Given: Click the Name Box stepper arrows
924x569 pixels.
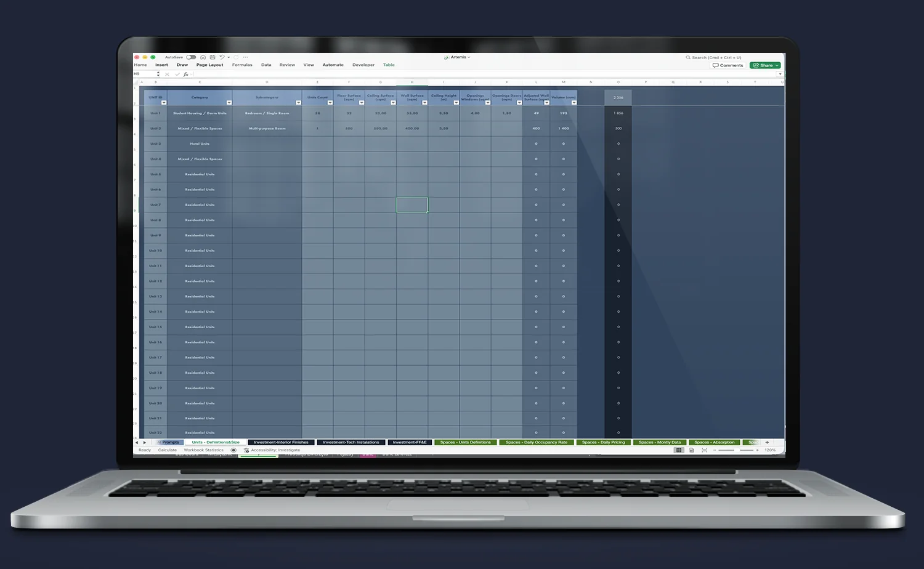Looking at the screenshot, I should pos(158,74).
